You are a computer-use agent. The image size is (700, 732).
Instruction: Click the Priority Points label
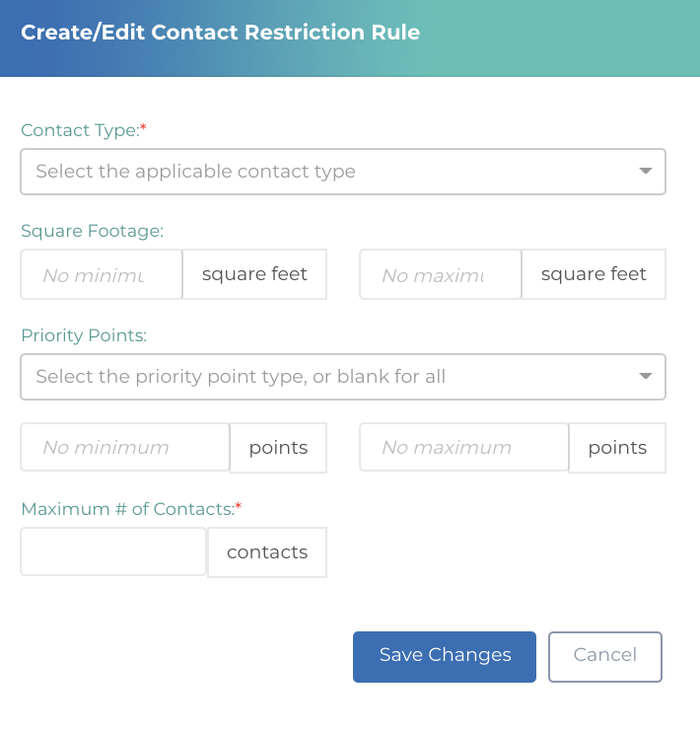point(84,335)
